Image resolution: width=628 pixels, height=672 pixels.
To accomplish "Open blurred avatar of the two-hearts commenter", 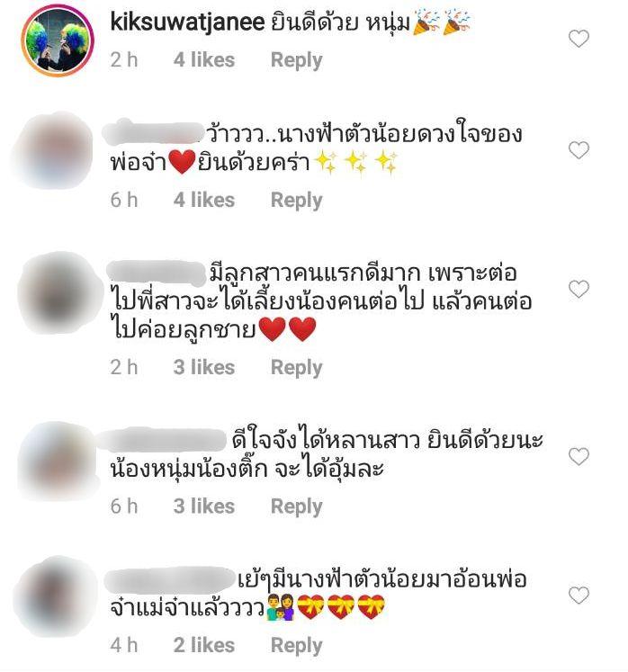I will (59, 292).
